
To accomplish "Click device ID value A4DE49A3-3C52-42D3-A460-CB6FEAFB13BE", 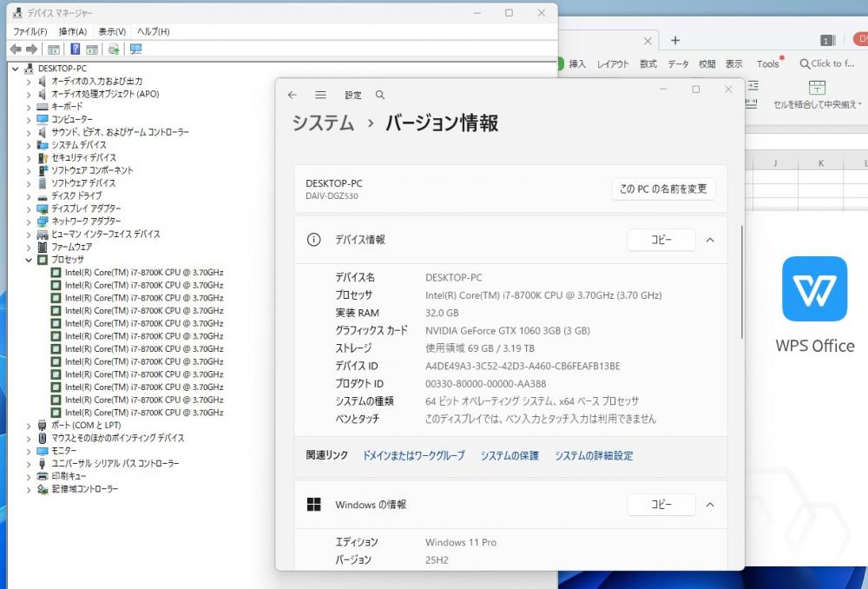I will [x=523, y=367].
